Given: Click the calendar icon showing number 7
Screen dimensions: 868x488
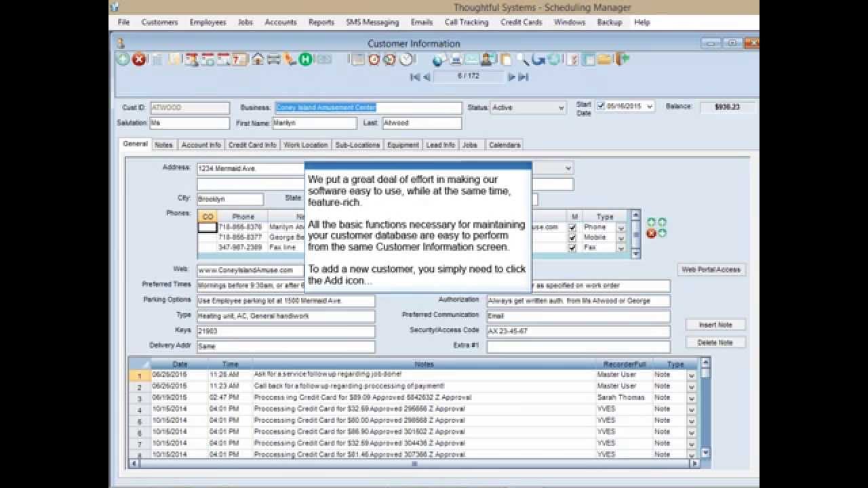Looking at the screenshot, I should click(240, 60).
